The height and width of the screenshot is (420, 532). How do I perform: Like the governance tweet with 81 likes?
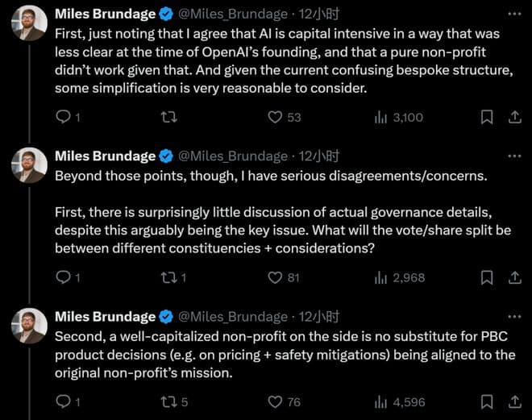[x=275, y=277]
